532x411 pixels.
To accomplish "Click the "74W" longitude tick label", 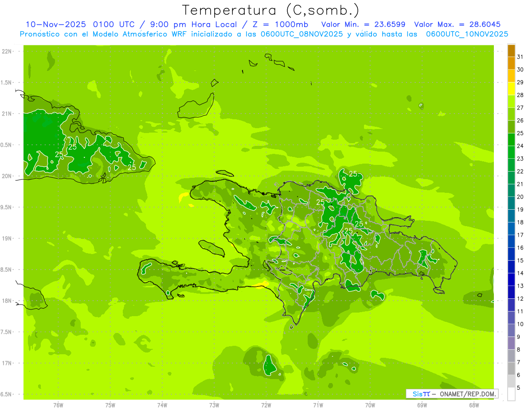I will coord(162,405).
